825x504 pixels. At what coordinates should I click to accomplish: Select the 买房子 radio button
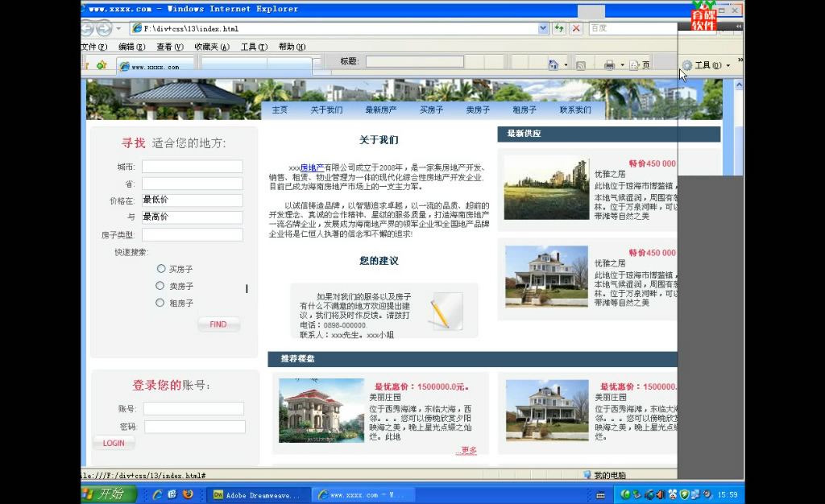(161, 269)
